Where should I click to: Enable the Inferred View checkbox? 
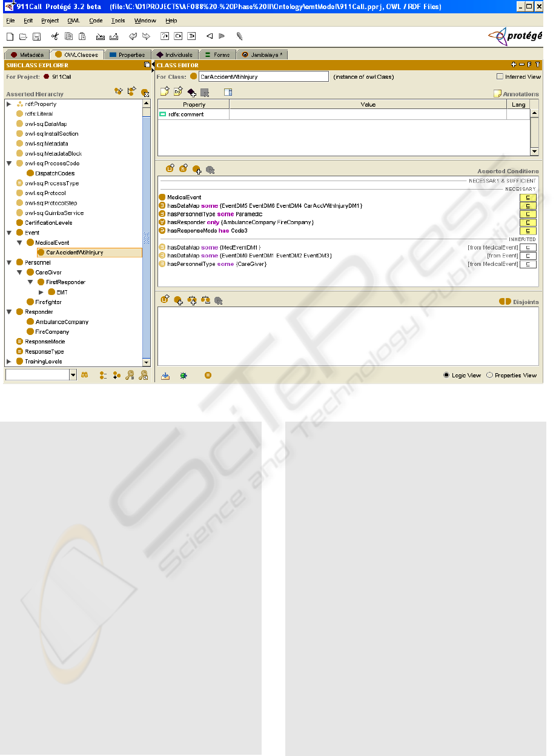[500, 77]
